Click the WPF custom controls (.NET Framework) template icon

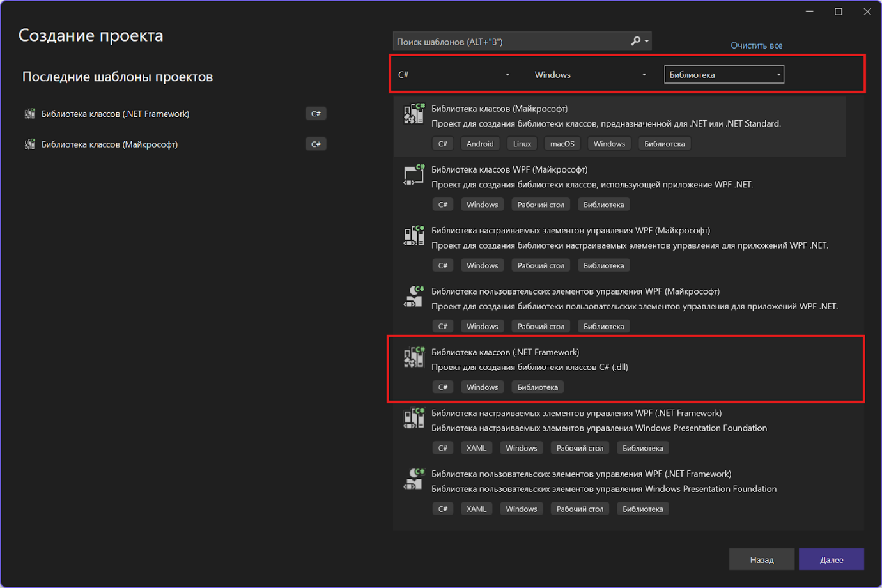pos(414,418)
